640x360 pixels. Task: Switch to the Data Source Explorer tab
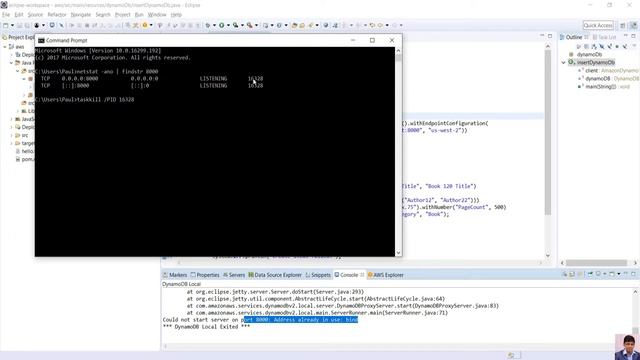[275, 275]
